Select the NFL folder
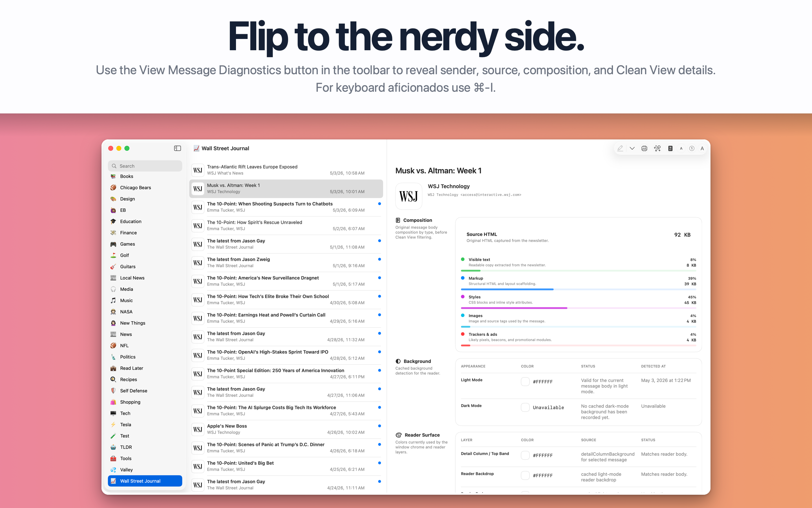This screenshot has width=812, height=508. [145, 345]
